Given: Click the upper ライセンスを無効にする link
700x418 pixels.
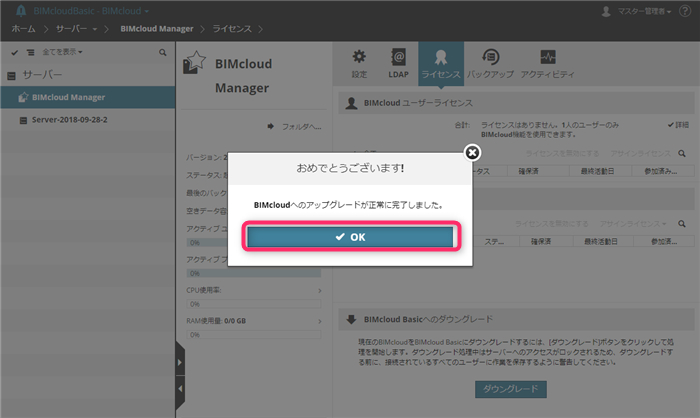Looking at the screenshot, I should point(562,154).
